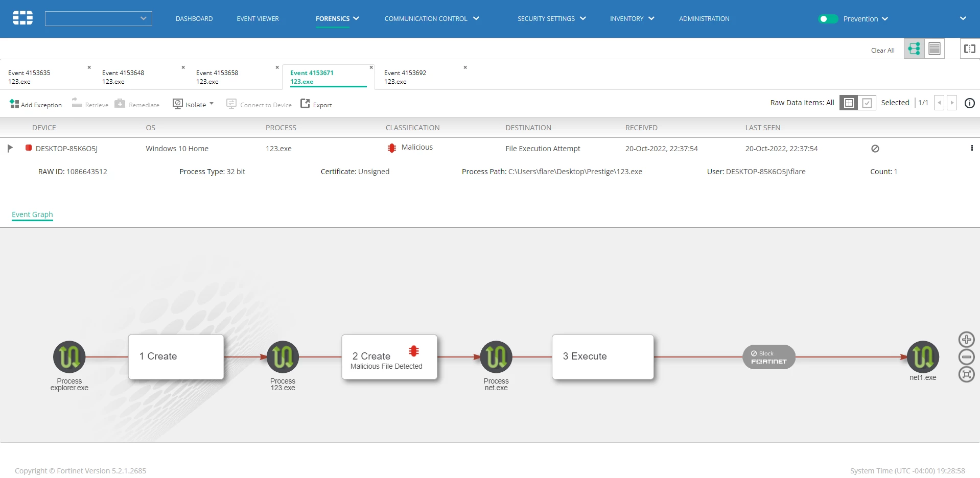Toggle the Prevention mode switch

(828, 19)
